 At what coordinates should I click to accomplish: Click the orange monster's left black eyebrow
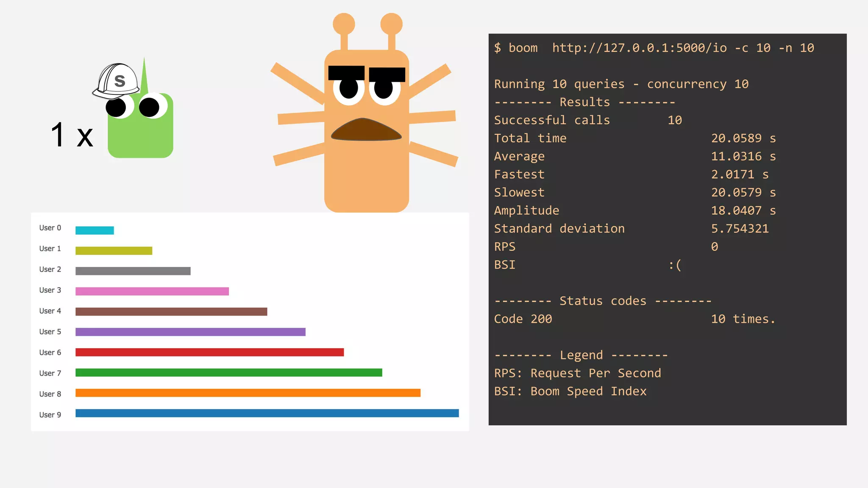coord(346,72)
